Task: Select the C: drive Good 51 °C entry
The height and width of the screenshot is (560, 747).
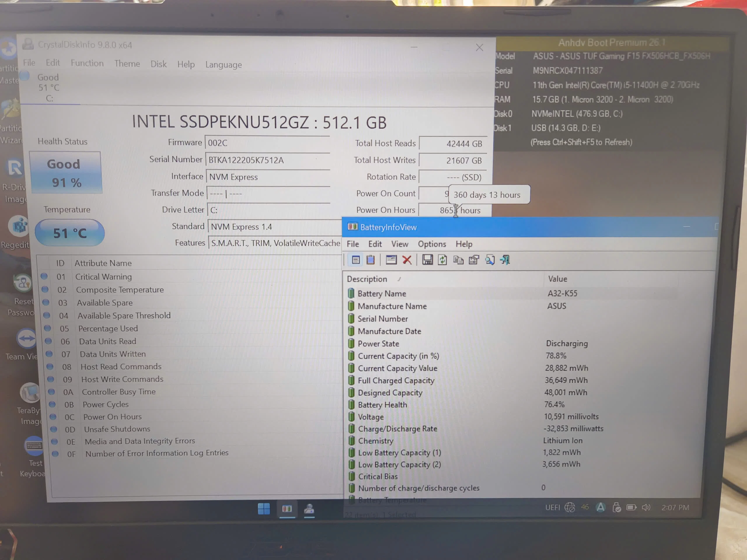Action: [x=49, y=87]
